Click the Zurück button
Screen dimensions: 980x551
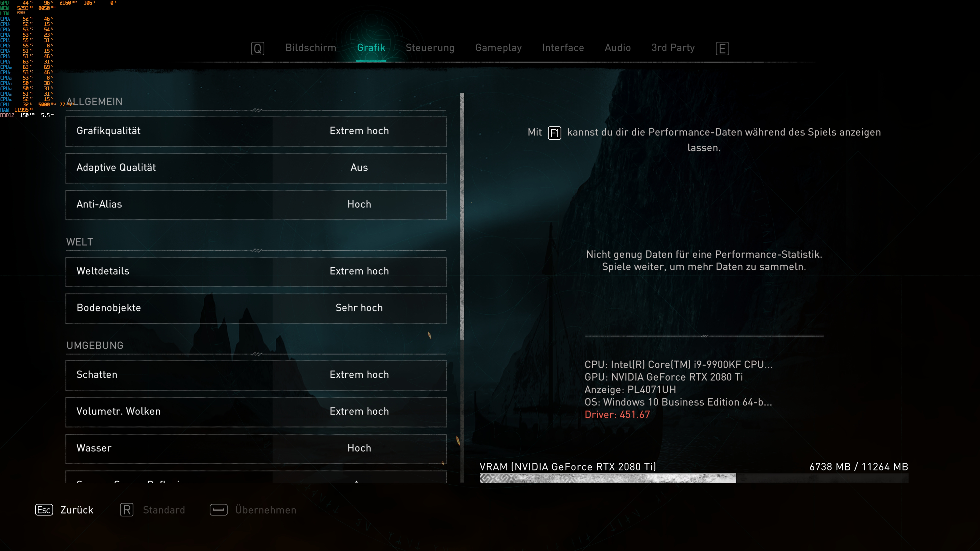pyautogui.click(x=77, y=510)
